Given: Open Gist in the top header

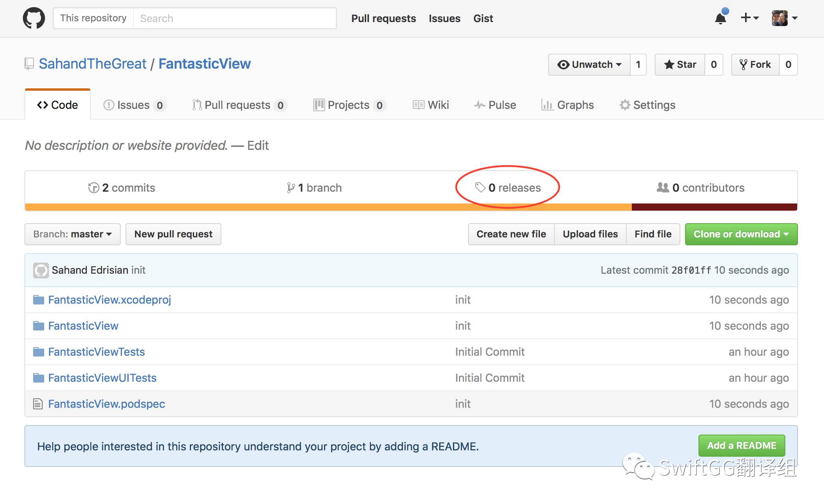Looking at the screenshot, I should point(483,19).
